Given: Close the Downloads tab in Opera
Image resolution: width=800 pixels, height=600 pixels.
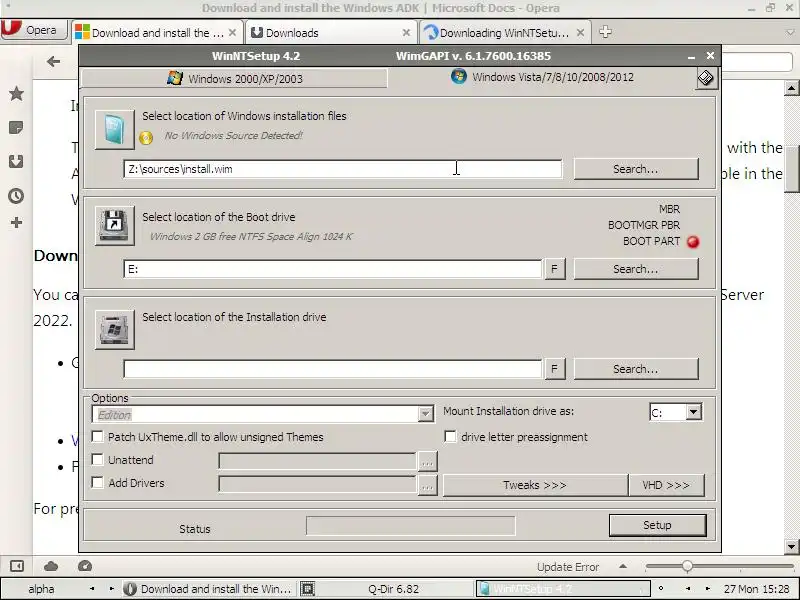Looking at the screenshot, I should (x=406, y=33).
